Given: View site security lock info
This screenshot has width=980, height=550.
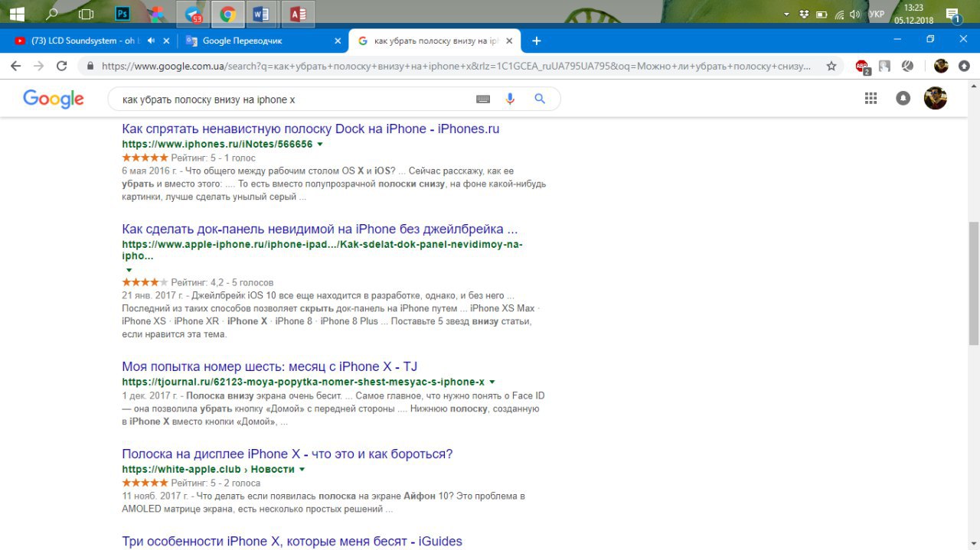Looking at the screenshot, I should point(91,67).
